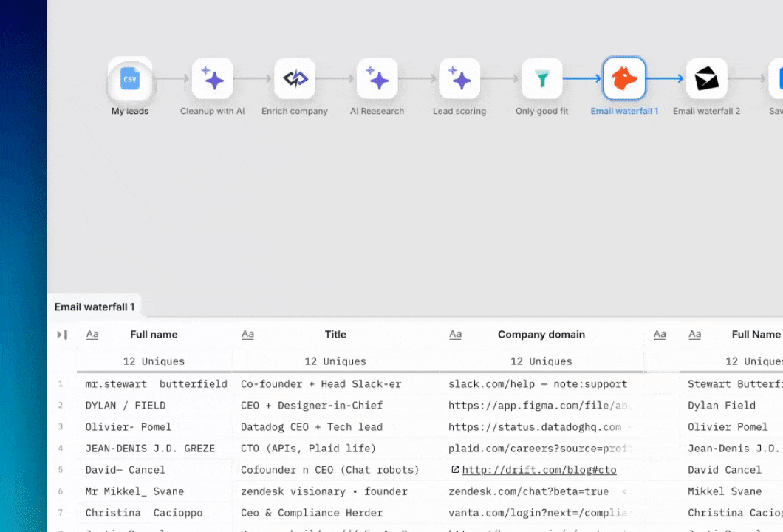Click the Email waterfall 2 label
The width and height of the screenshot is (783, 532).
tap(707, 111)
